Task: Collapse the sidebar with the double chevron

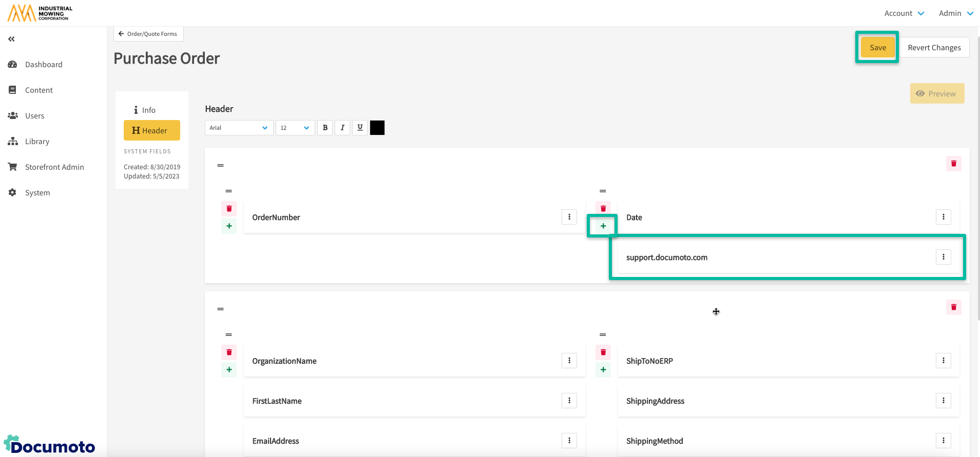Action: (x=11, y=39)
